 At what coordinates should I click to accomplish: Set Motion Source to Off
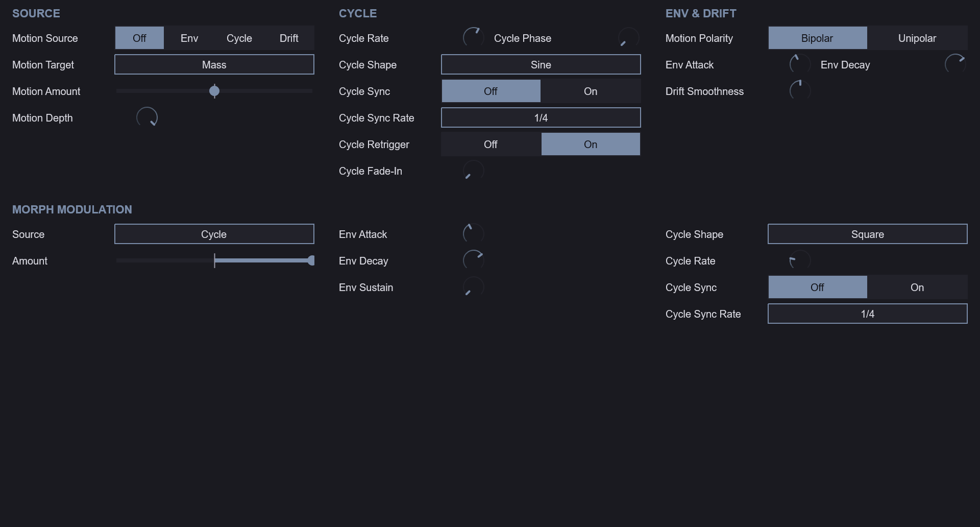(x=139, y=38)
